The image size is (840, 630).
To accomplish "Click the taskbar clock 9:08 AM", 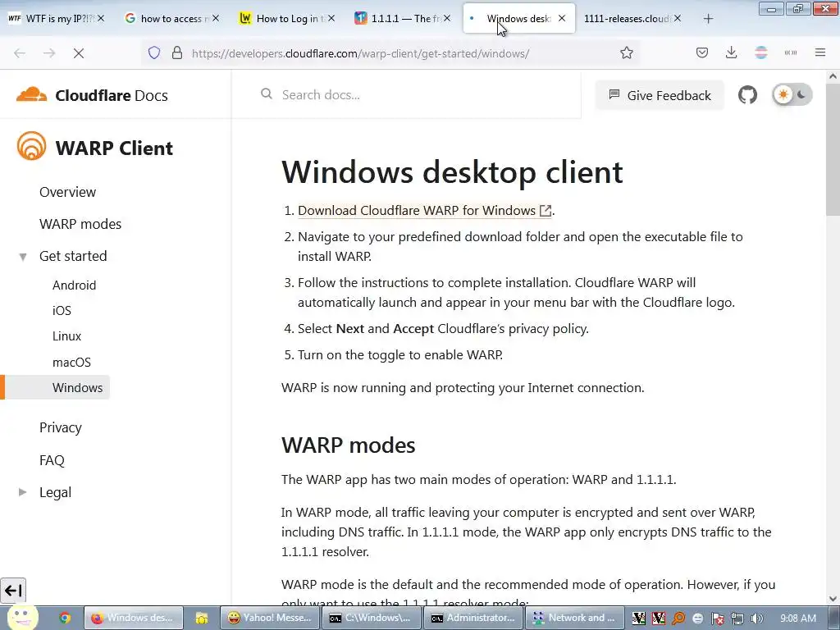I will [x=797, y=618].
